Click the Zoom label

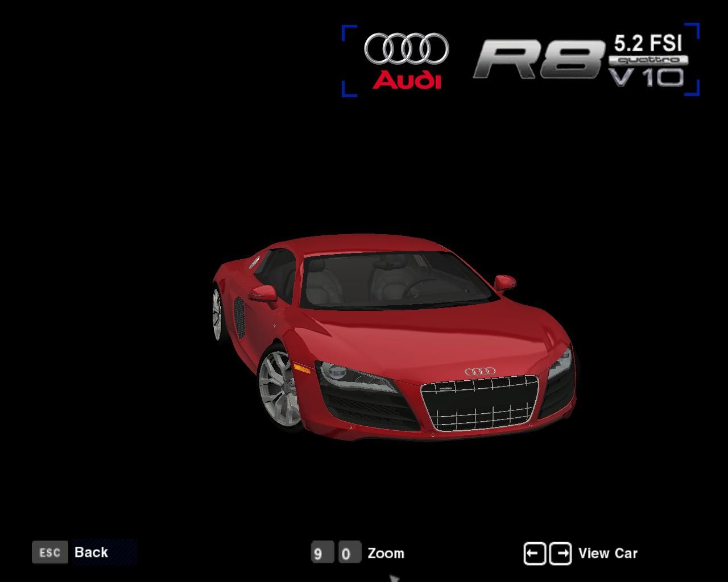tap(386, 553)
